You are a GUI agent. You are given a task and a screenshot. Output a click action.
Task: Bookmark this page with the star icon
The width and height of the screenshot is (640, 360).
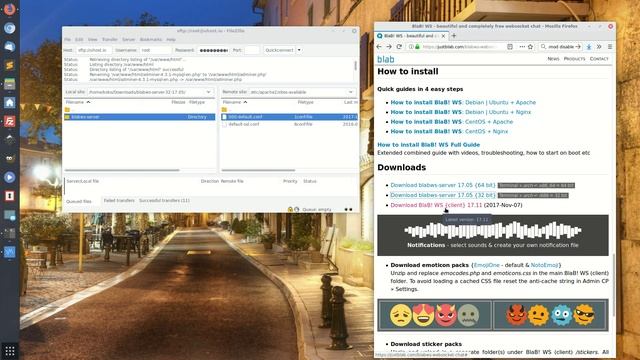pos(531,47)
